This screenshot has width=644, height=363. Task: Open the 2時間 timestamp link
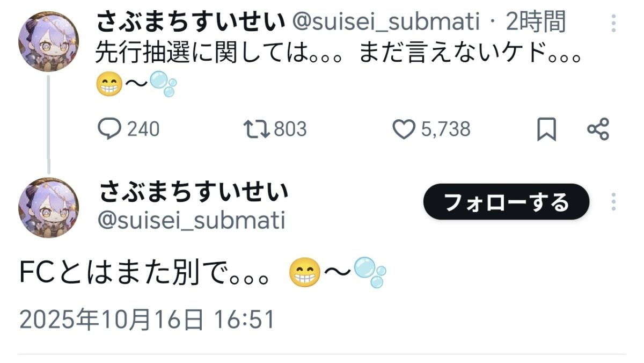point(535,23)
